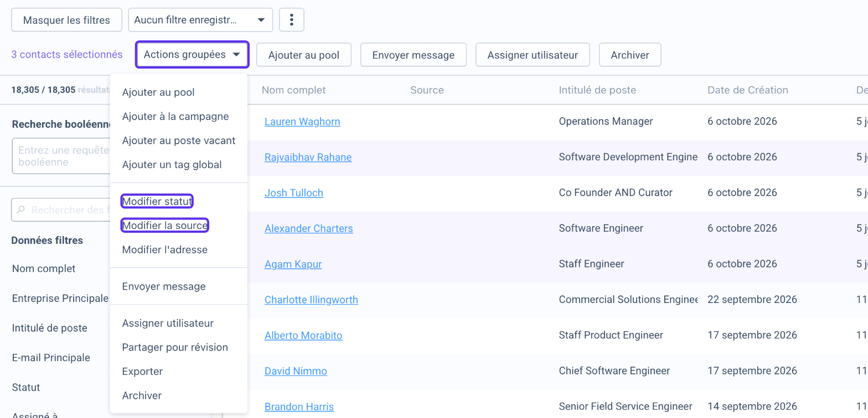Select the E-mail Principale filter
868x418 pixels.
[51, 358]
